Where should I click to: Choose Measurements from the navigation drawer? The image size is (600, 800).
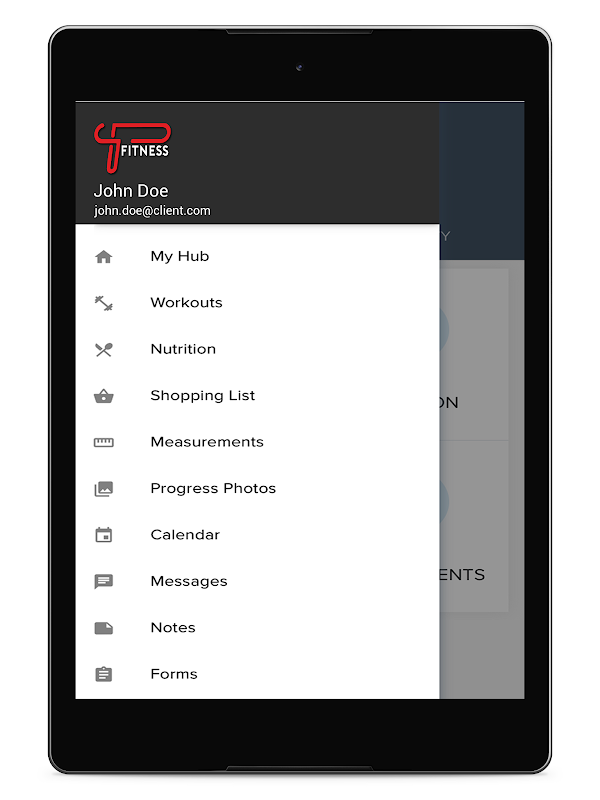257,442
